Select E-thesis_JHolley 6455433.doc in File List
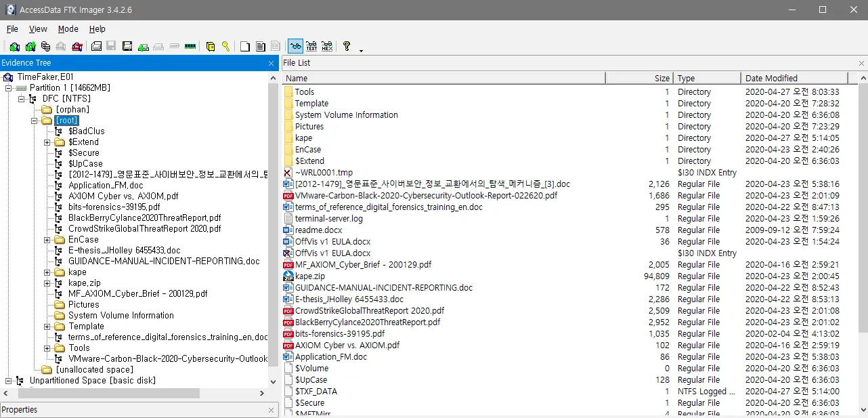The image size is (868, 418). coord(349,299)
